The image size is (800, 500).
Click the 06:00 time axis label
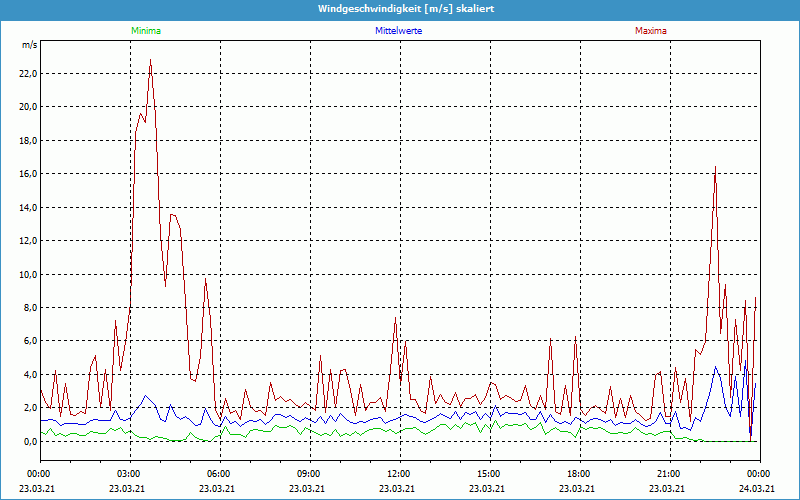click(x=218, y=473)
